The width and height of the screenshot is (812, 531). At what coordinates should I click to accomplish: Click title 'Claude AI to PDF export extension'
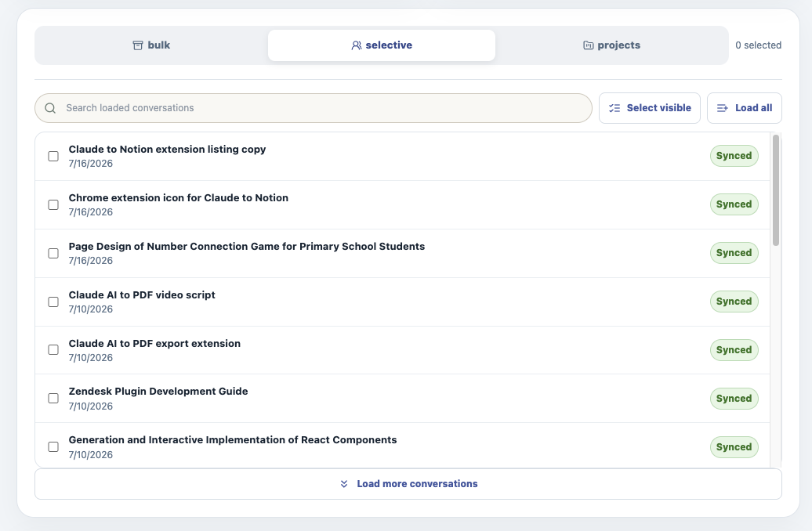155,344
